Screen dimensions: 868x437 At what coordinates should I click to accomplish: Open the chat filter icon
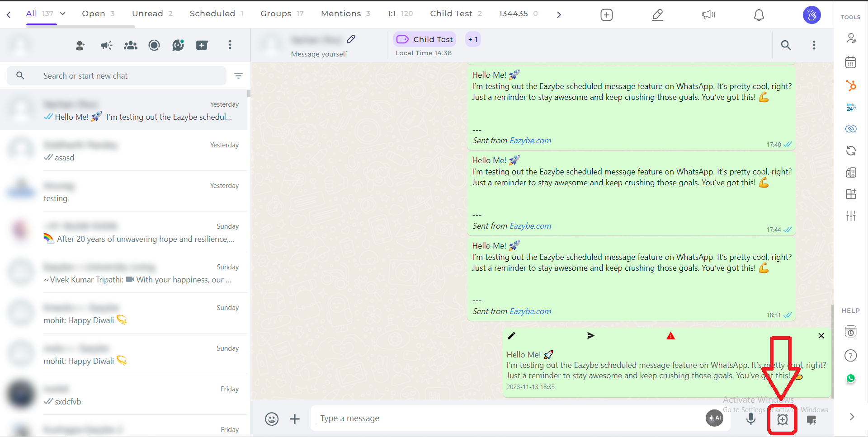[238, 75]
